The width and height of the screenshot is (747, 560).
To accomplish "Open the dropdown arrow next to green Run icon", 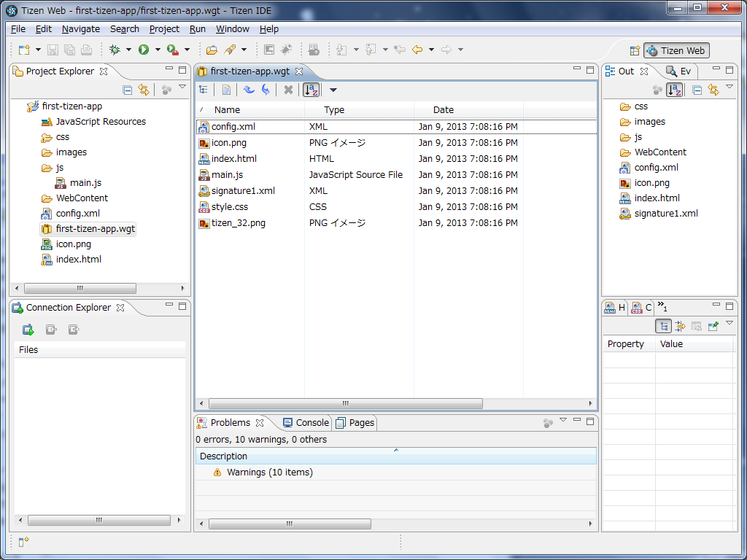I will click(x=158, y=50).
